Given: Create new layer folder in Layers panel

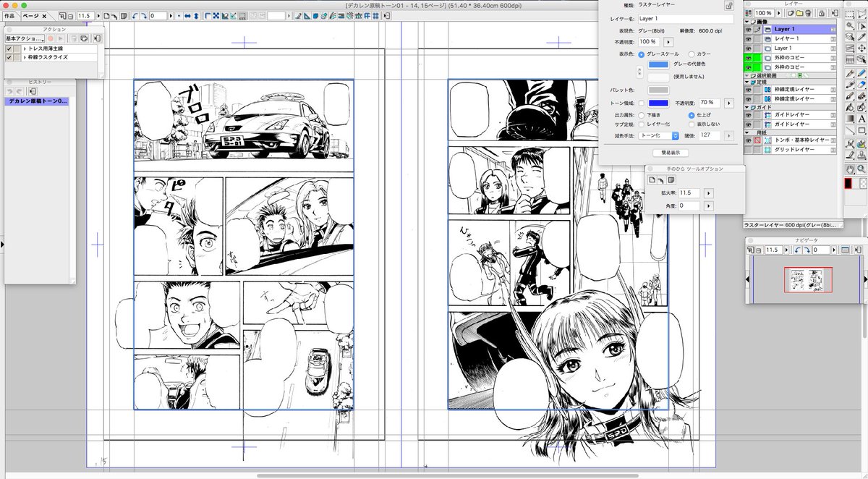Looking at the screenshot, I should pos(799,13).
